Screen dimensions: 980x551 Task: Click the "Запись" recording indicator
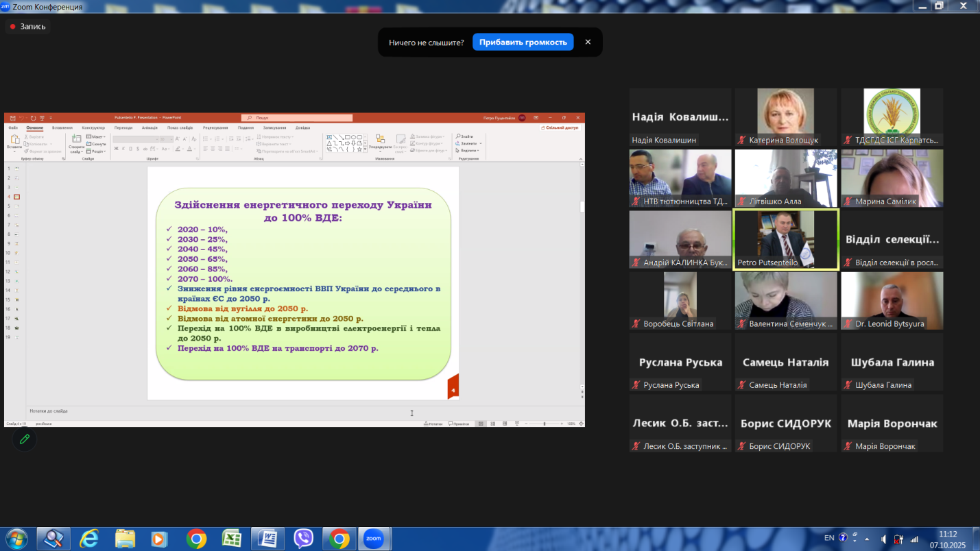(27, 27)
